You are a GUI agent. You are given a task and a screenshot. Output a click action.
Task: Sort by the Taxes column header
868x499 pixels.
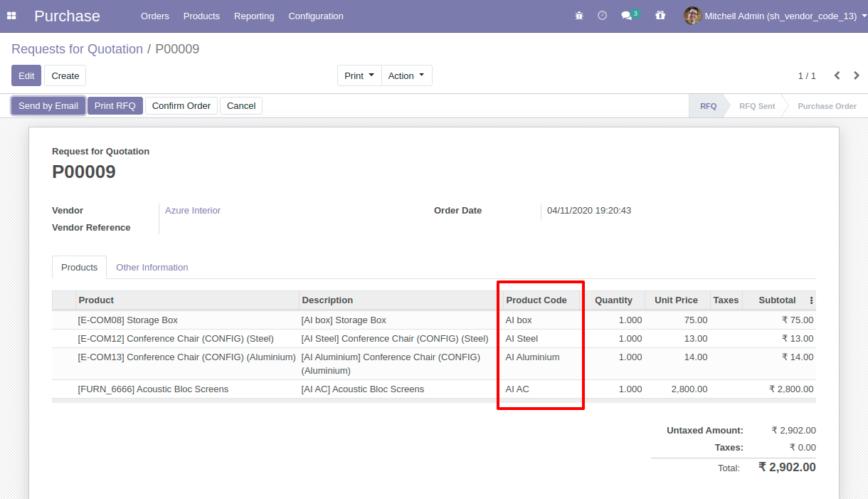coord(726,300)
